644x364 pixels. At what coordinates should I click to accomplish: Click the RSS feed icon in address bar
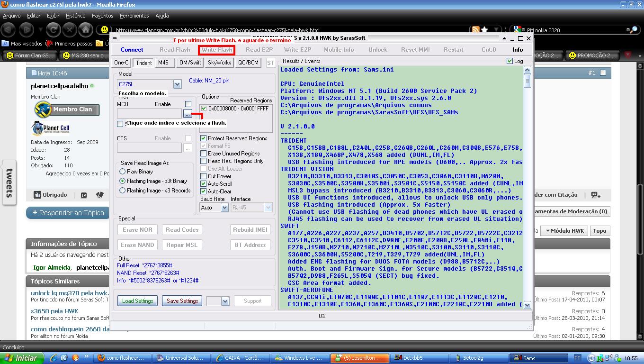coord(475,30)
